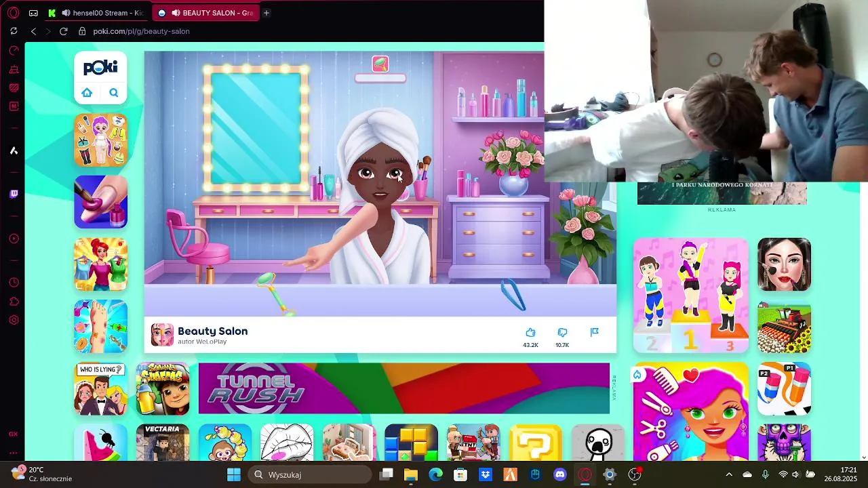868x488 pixels.
Task: Mute audio on hensel00 Stream tab
Action: coord(66,13)
